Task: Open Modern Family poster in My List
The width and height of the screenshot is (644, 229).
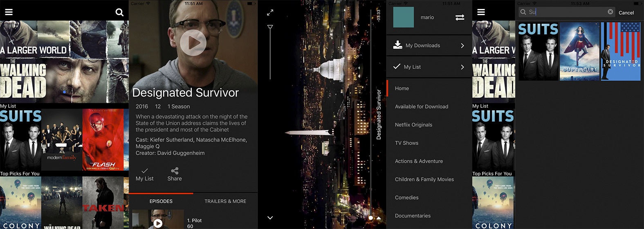Action: click(62, 140)
